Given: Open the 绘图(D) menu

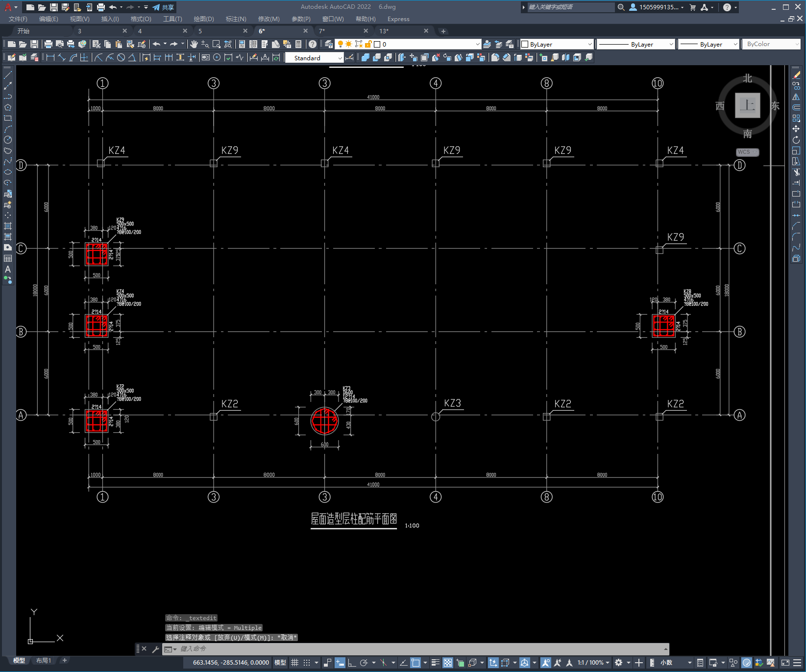Looking at the screenshot, I should (x=204, y=19).
